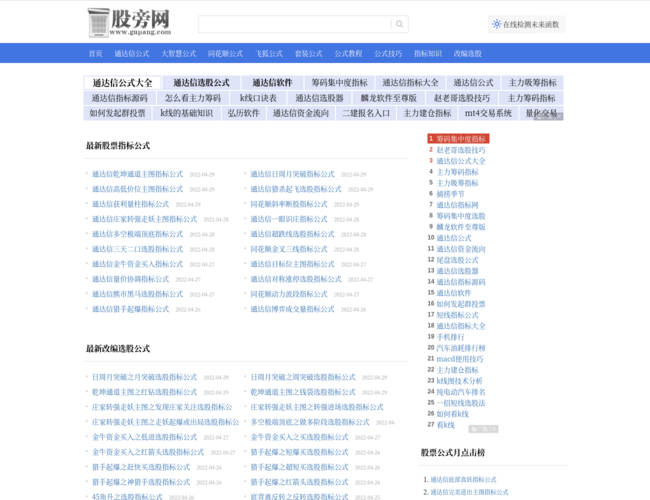Open 通达信底部真妖指标公式 in monthly ranking
Screen dimensions: 650x500
pos(463,480)
